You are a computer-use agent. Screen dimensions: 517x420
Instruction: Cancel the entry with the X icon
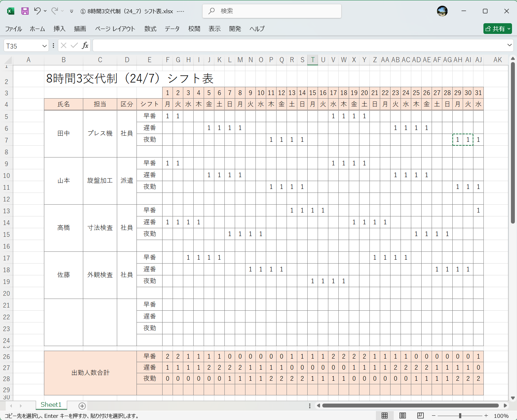click(63, 45)
